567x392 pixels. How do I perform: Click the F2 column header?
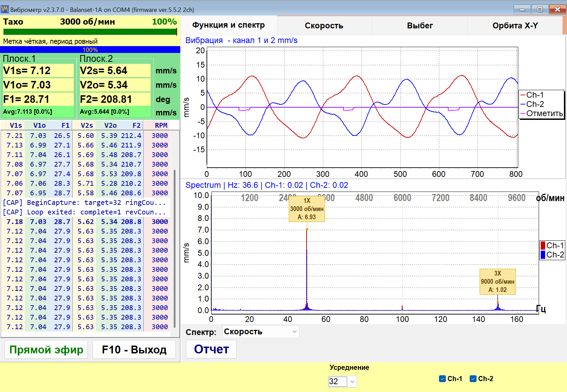coord(137,125)
